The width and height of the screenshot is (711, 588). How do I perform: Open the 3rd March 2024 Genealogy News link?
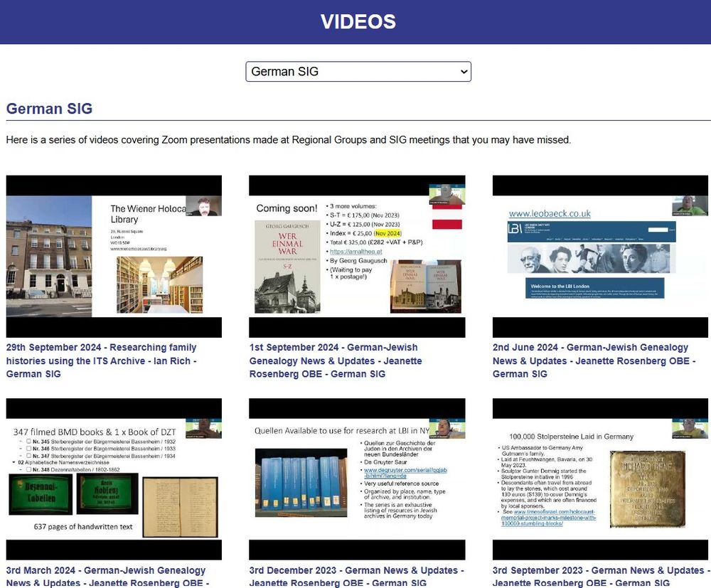(x=107, y=576)
